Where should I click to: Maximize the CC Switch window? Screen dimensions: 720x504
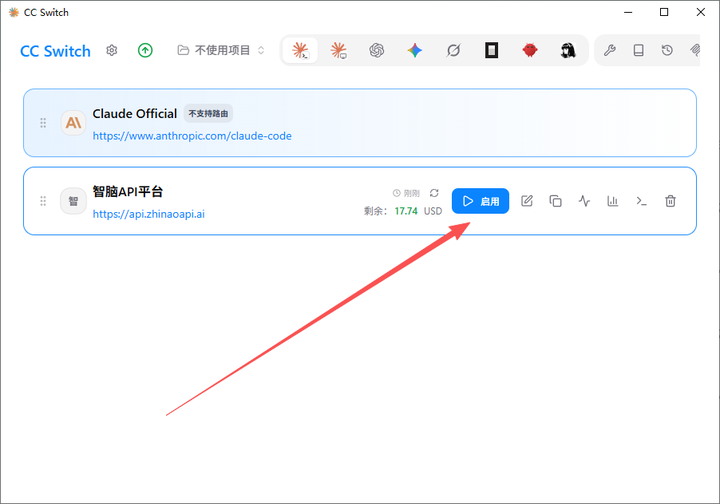(x=664, y=12)
